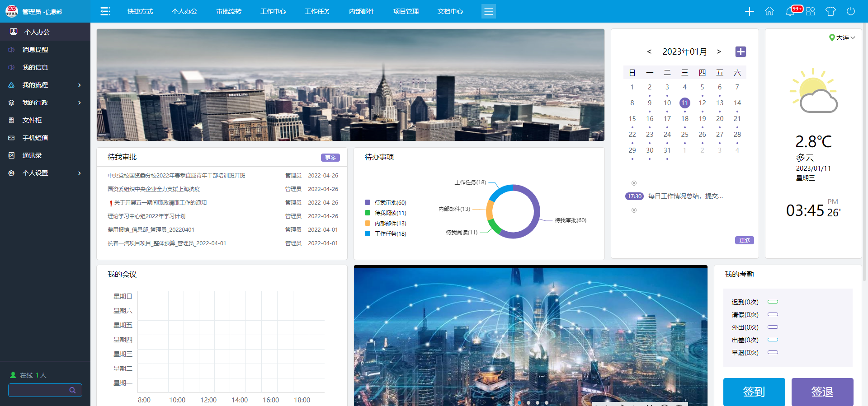This screenshot has height=406, width=868.
Task: Click the 签到 check-in button
Action: point(754,392)
